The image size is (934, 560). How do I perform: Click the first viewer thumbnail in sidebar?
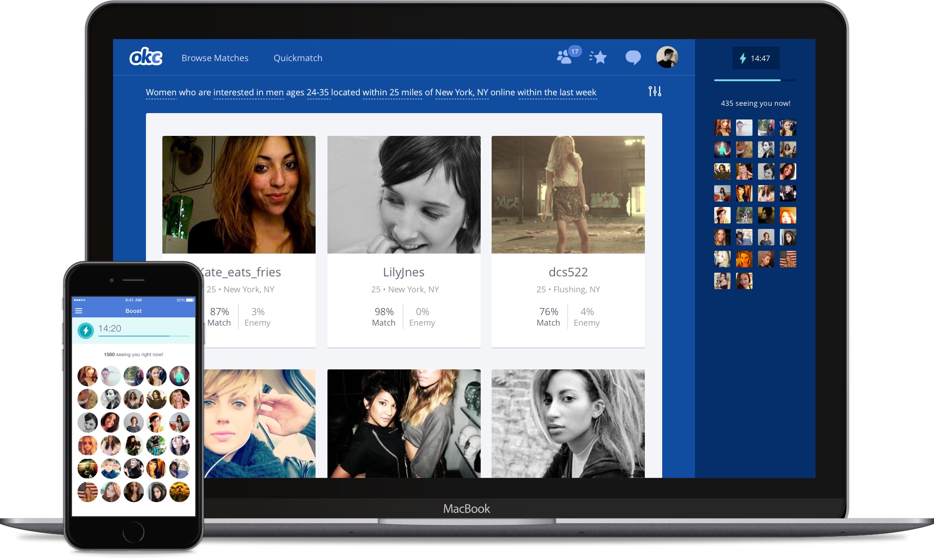pos(722,128)
